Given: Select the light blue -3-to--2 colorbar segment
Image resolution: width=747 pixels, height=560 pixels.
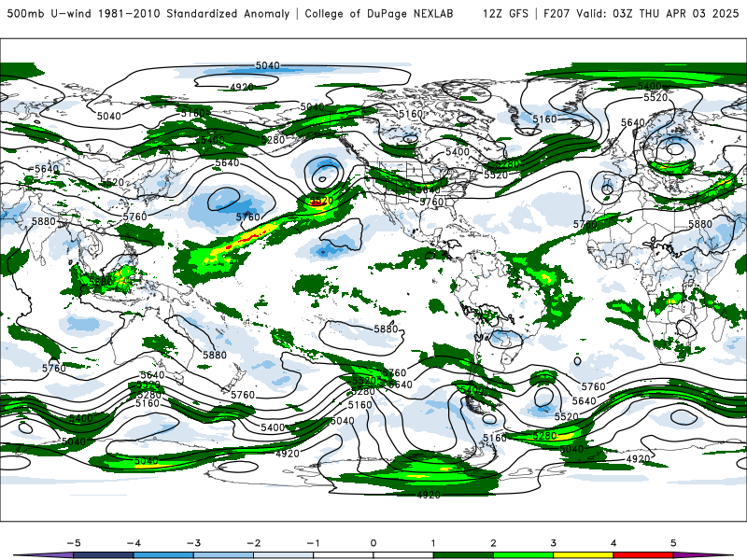Looking at the screenshot, I should [x=223, y=555].
